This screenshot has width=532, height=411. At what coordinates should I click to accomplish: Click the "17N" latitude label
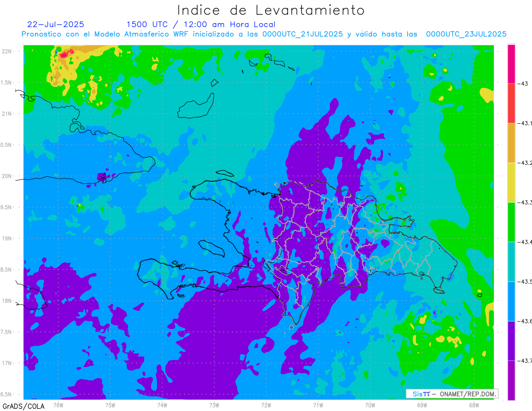[7, 363]
